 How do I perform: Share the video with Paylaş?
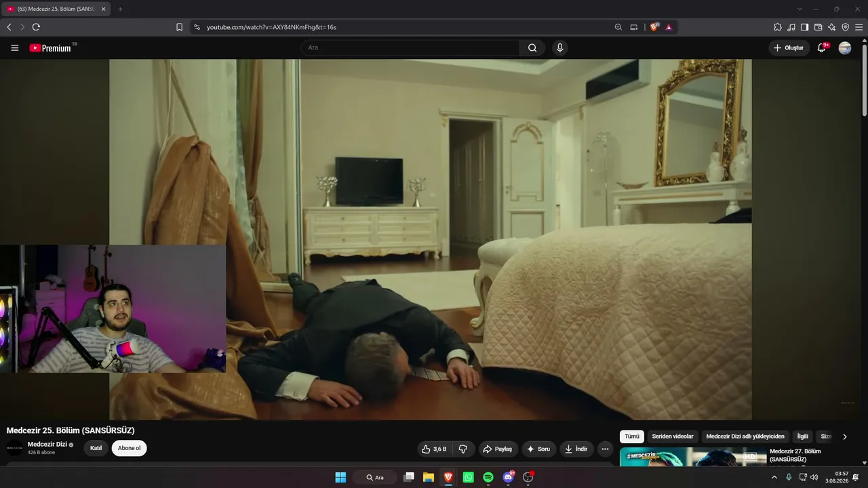[498, 449]
